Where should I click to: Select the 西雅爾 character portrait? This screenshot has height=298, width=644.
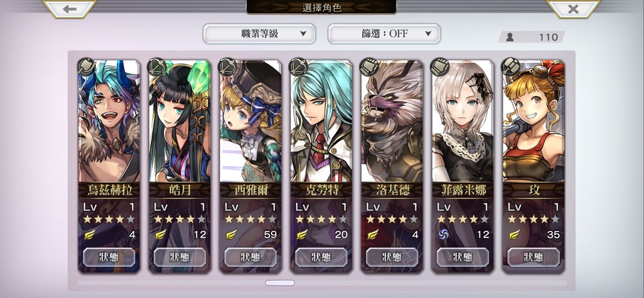[250, 121]
